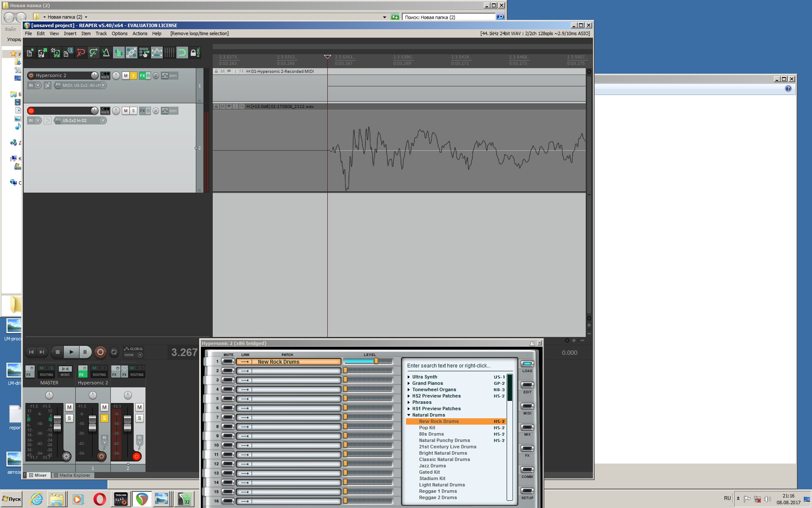Screen dimensions: 812x508
Task: Toggle the metronome icon in toolbar
Action: pyautogui.click(x=106, y=53)
